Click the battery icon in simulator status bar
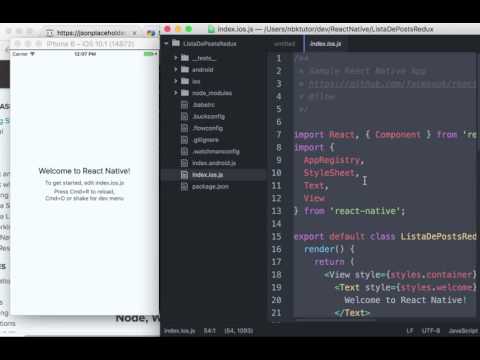 coord(150,54)
